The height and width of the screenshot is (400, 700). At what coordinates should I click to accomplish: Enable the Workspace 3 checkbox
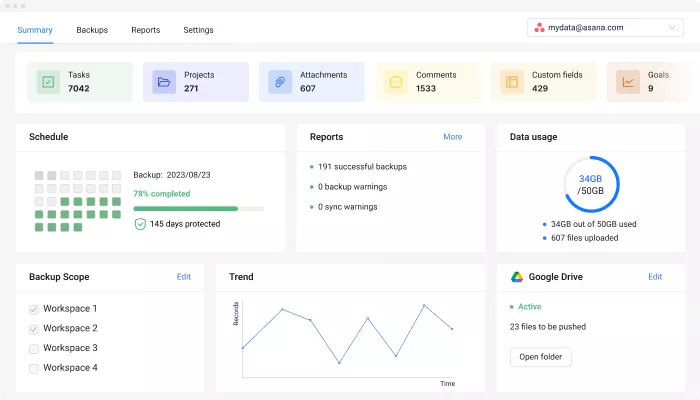[34, 349]
